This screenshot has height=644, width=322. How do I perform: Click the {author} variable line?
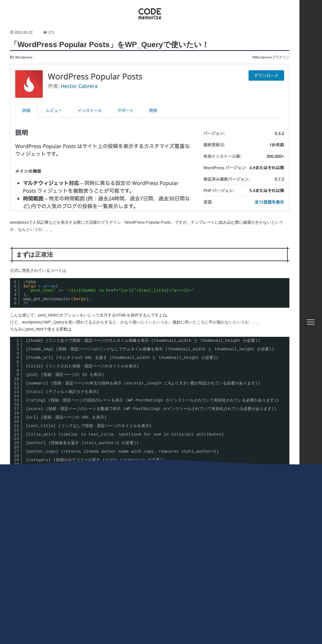tap(82, 443)
